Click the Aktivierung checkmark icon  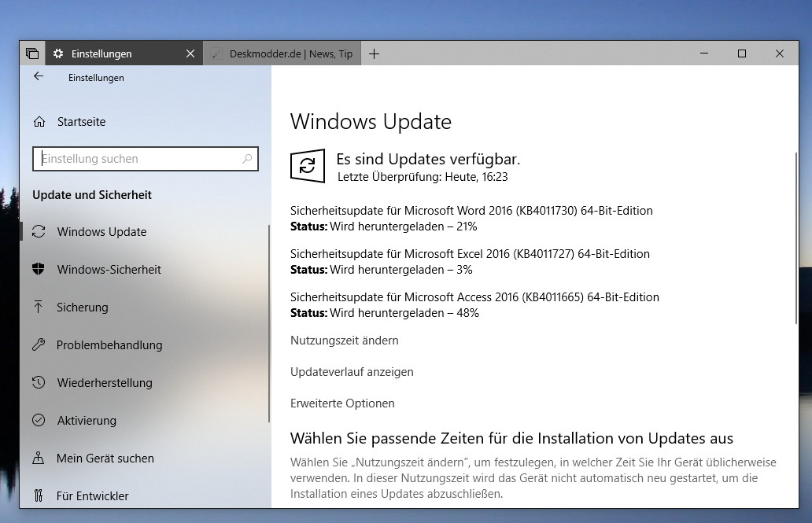click(x=39, y=420)
